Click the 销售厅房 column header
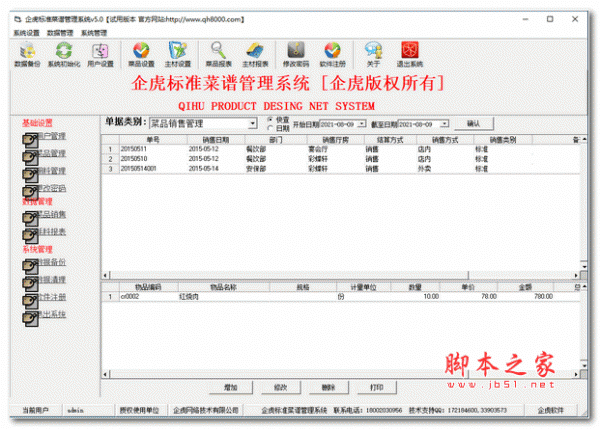The width and height of the screenshot is (600, 429). (x=336, y=140)
